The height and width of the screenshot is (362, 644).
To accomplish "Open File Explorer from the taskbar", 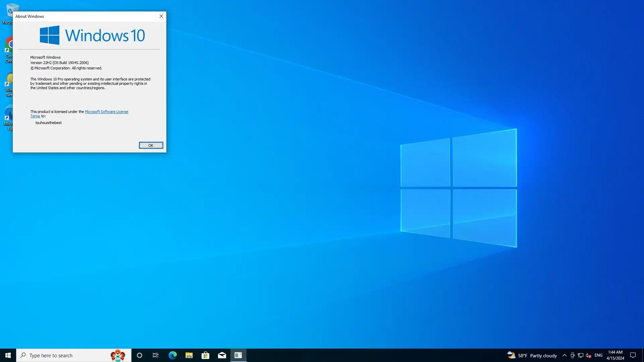I will 189,355.
